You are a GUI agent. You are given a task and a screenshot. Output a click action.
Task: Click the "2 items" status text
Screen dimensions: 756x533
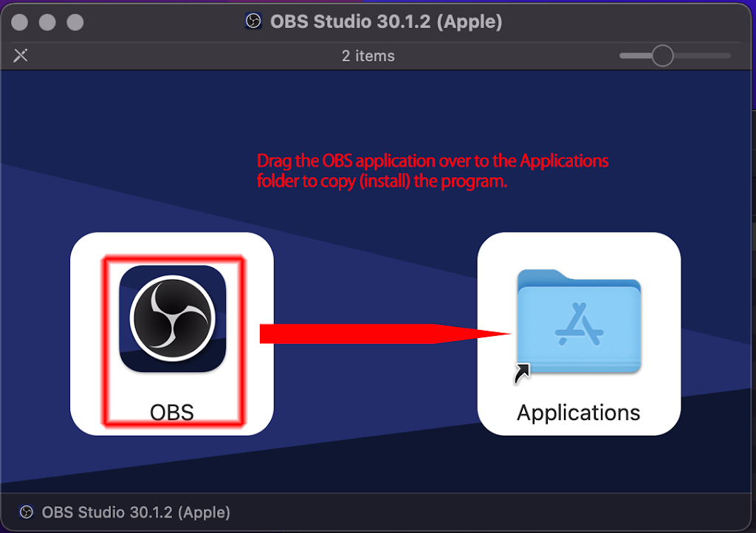pyautogui.click(x=368, y=56)
